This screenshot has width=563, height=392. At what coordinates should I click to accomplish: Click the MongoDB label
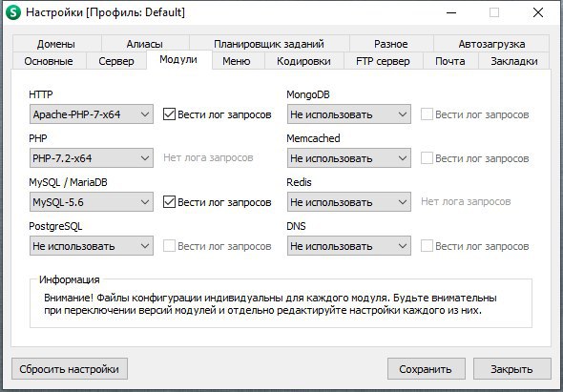308,94
